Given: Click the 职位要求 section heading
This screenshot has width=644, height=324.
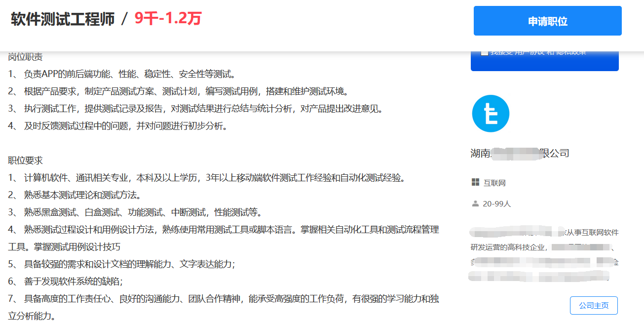Looking at the screenshot, I should 25,161.
